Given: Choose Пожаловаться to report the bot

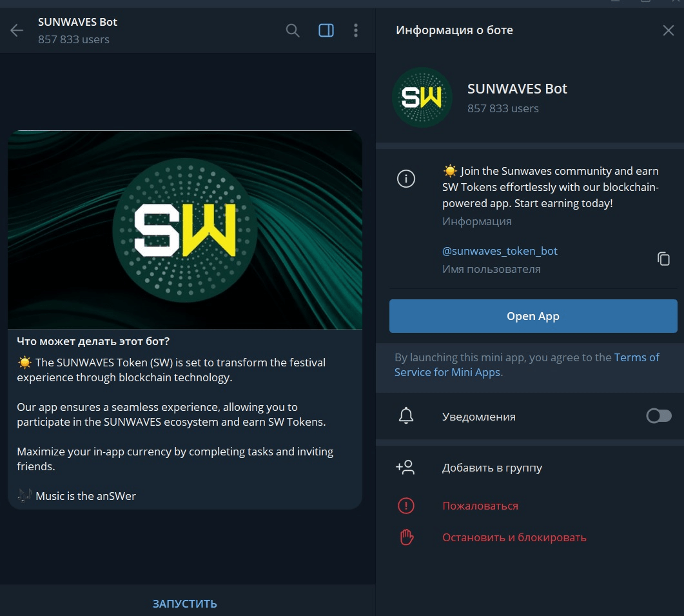Looking at the screenshot, I should click(480, 506).
